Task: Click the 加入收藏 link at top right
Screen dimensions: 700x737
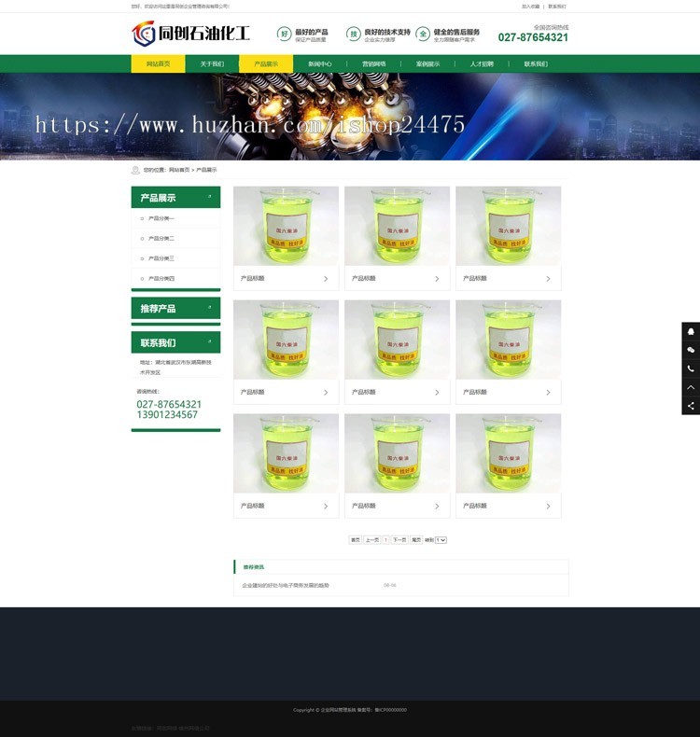Action: (530, 7)
